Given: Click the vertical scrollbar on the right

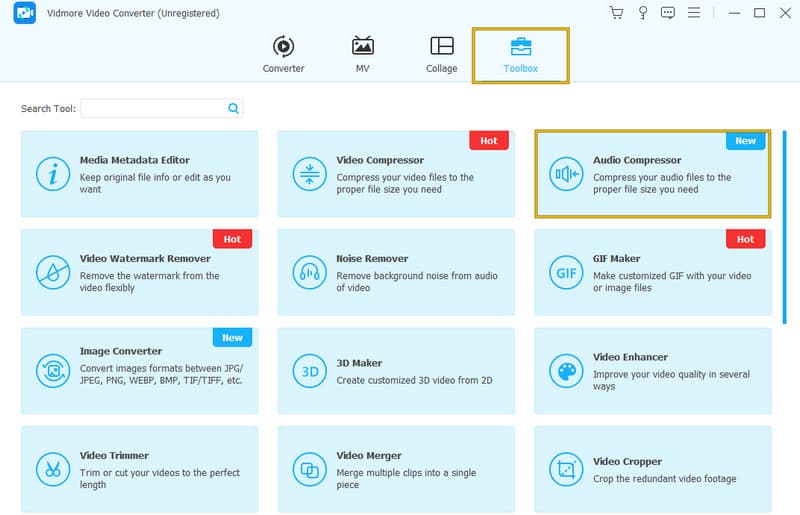Looking at the screenshot, I should [x=784, y=225].
